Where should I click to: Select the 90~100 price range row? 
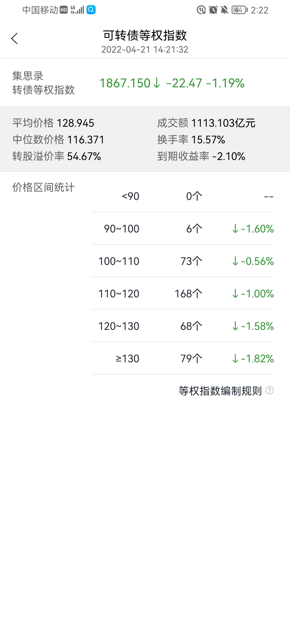coord(182,229)
